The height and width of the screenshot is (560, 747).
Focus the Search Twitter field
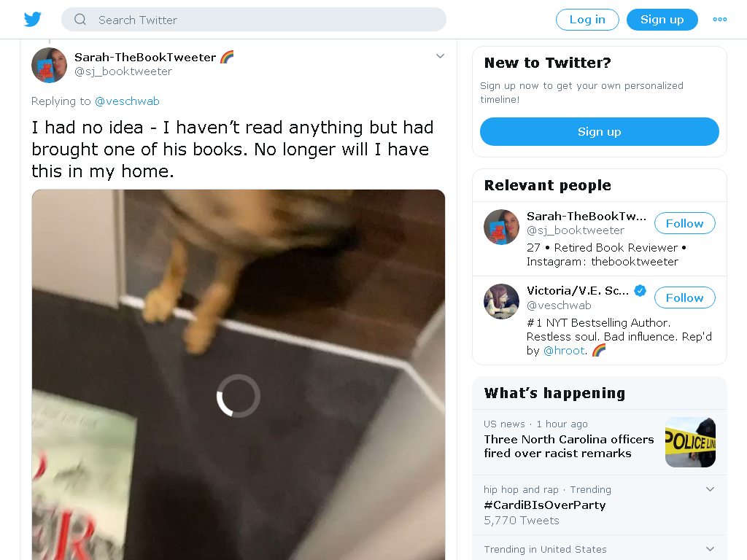254,20
